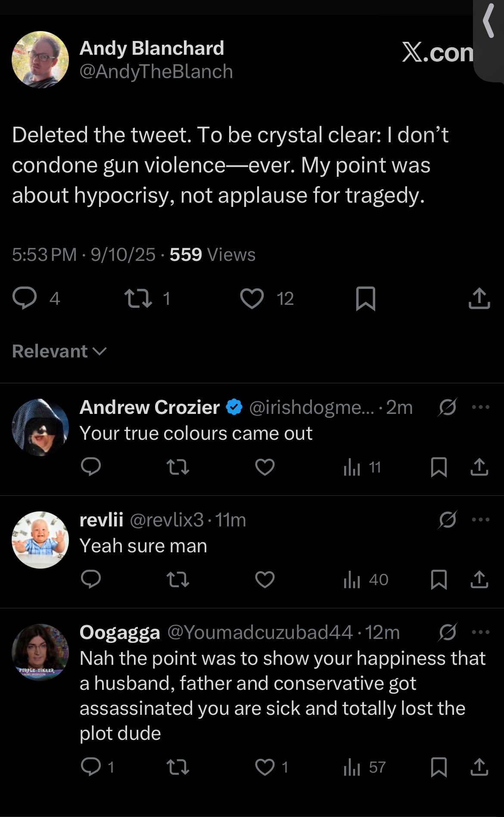Like Andrew Crozier's reply

pos(265,467)
